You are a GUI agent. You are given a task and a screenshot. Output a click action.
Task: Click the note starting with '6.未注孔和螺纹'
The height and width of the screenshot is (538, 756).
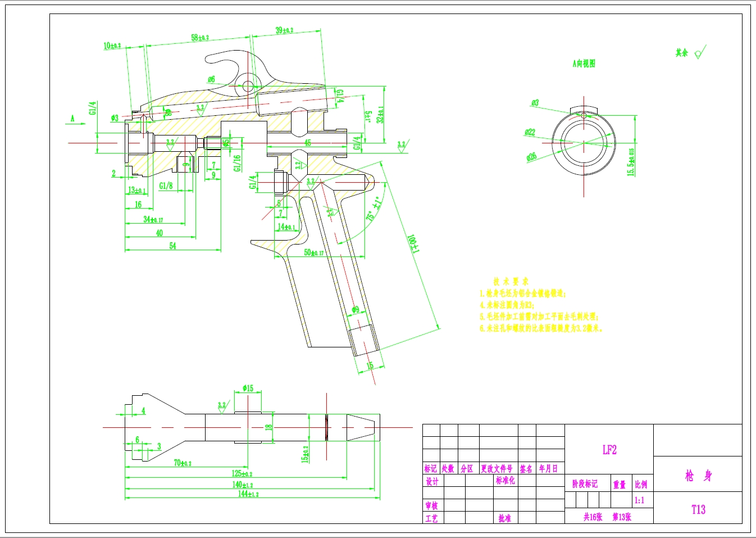pyautogui.click(x=541, y=328)
